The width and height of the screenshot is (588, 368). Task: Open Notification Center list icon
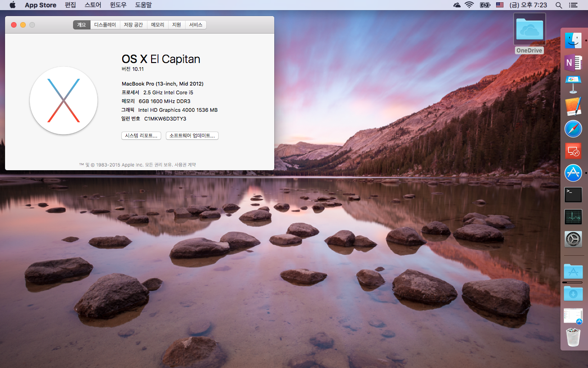[573, 5]
